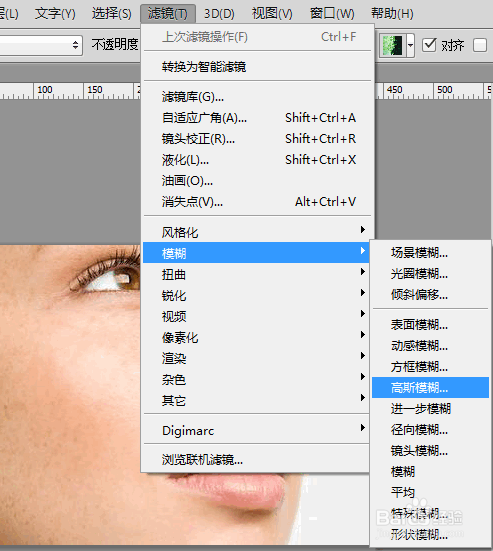Expand the 锐化 sharpen submenu
493x551 pixels.
[256, 295]
